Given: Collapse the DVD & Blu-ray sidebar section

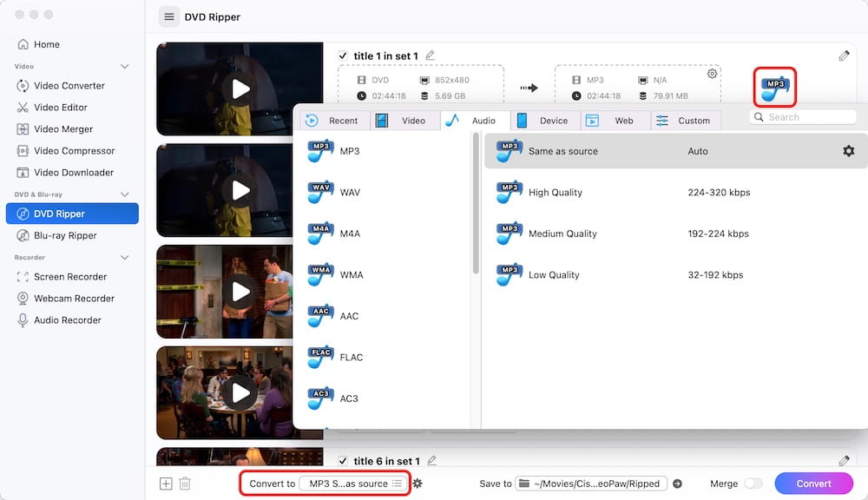Looking at the screenshot, I should (124, 194).
